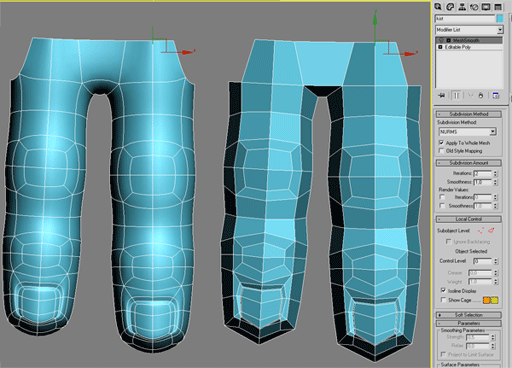This screenshot has width=512, height=368.
Task: Click the Pin Stack icon
Action: (x=442, y=96)
